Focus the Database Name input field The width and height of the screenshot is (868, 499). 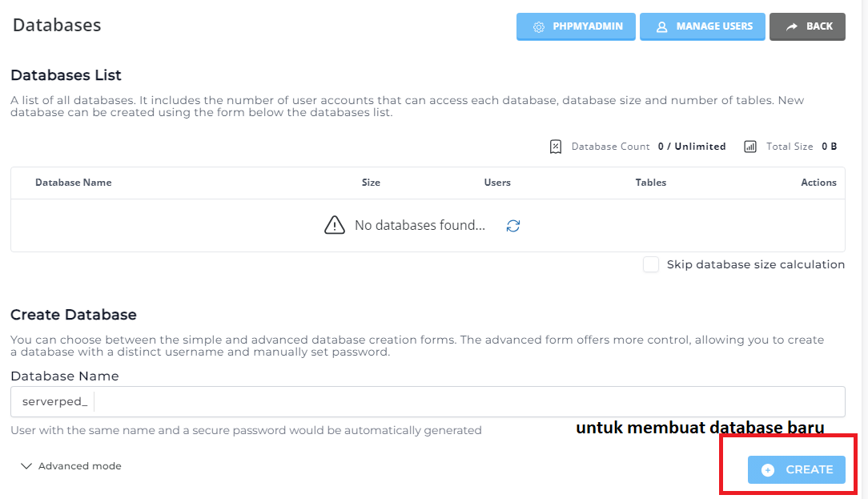464,401
